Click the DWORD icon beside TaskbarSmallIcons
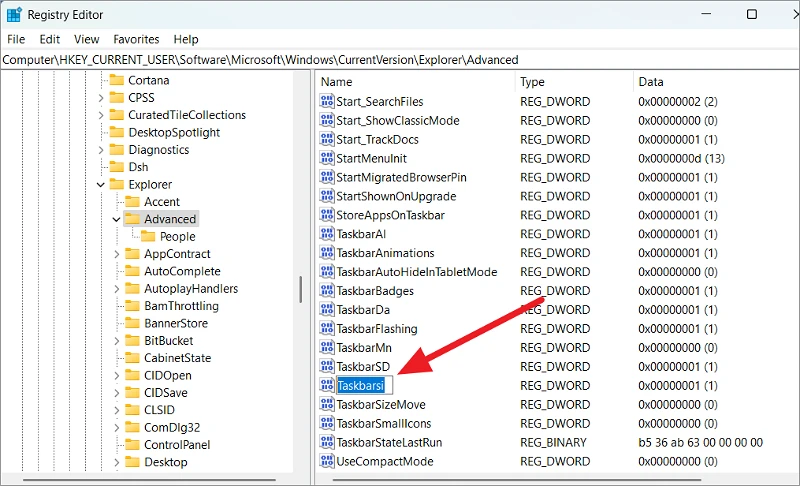This screenshot has width=800, height=486. (327, 423)
